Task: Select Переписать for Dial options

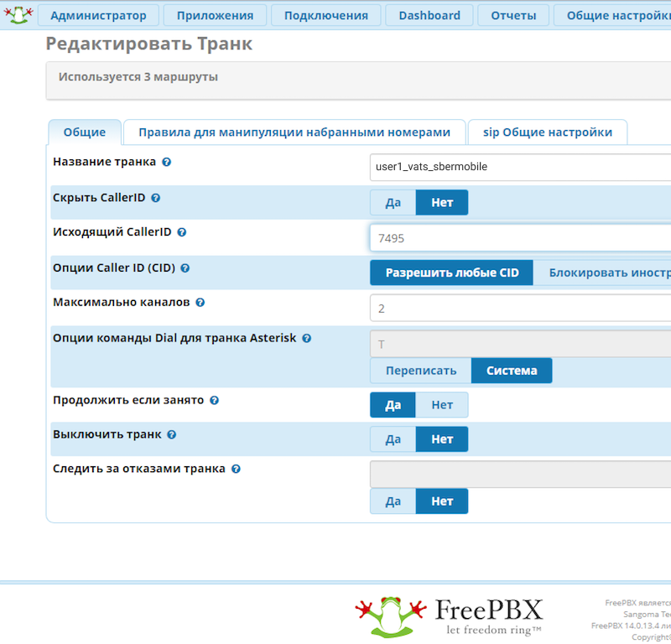Action: [x=421, y=371]
